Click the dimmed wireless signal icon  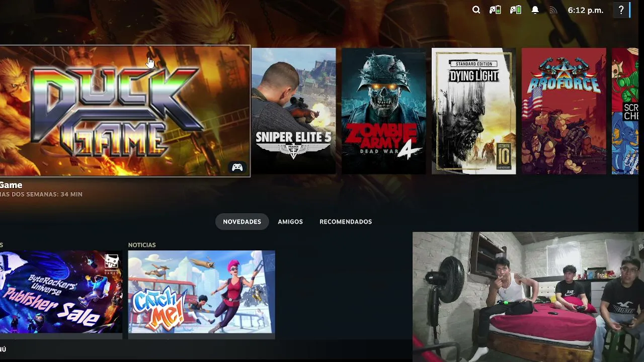coord(553,10)
